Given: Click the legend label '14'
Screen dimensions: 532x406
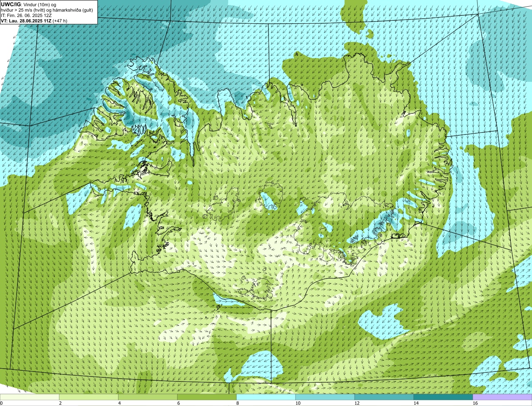Looking at the screenshot, I should coord(416,403).
